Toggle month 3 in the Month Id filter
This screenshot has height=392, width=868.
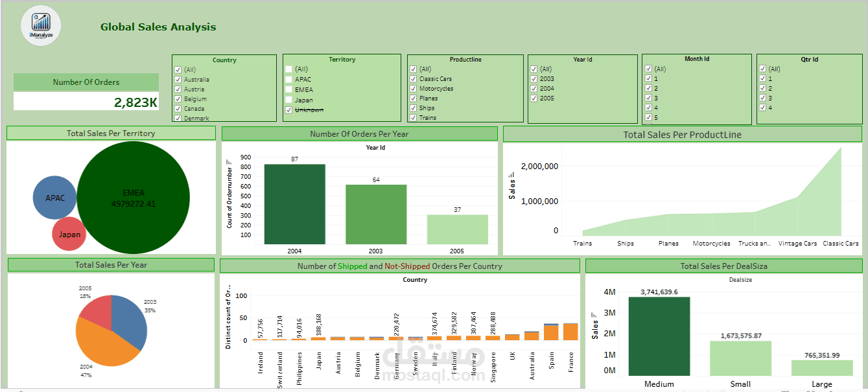coord(648,98)
